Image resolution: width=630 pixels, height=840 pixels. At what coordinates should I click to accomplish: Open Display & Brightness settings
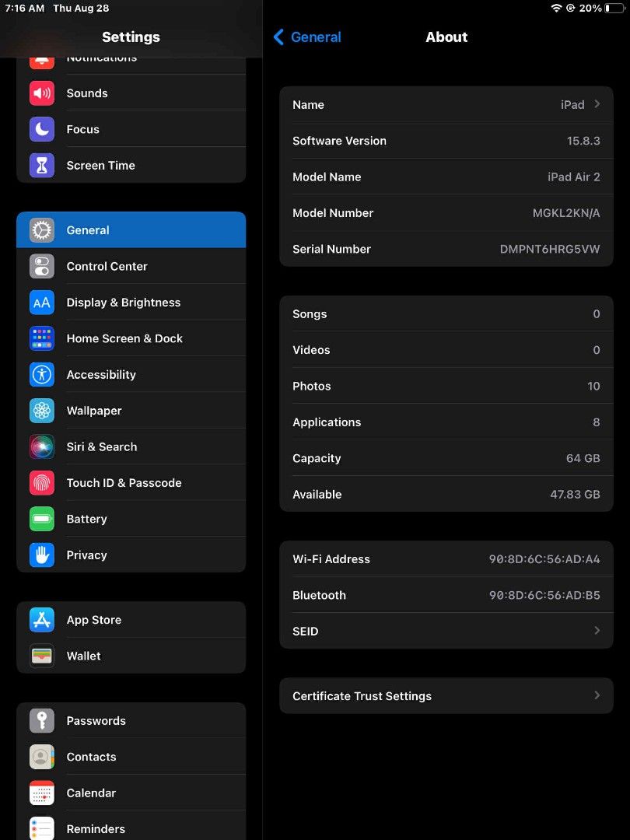click(131, 303)
